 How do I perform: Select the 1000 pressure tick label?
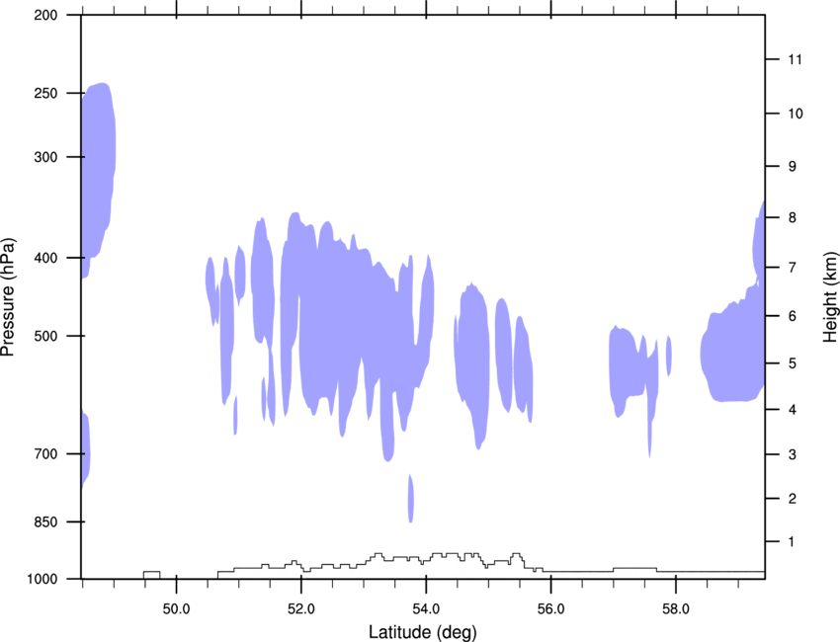tap(42, 579)
